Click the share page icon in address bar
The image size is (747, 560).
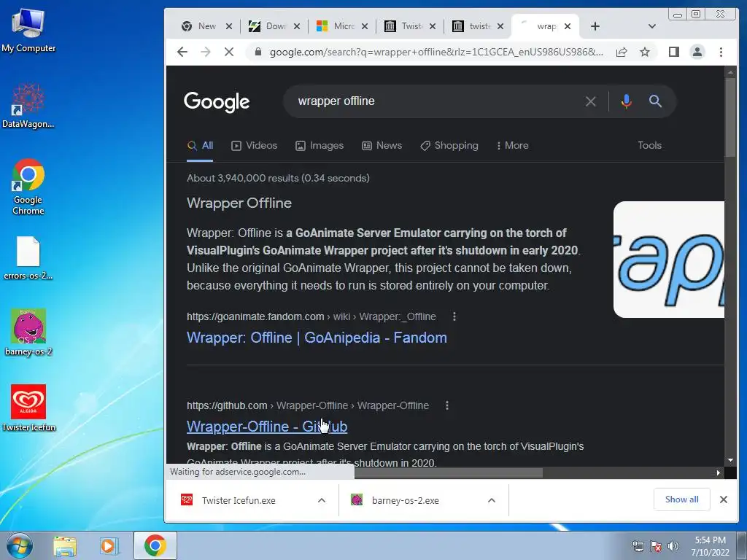point(622,52)
